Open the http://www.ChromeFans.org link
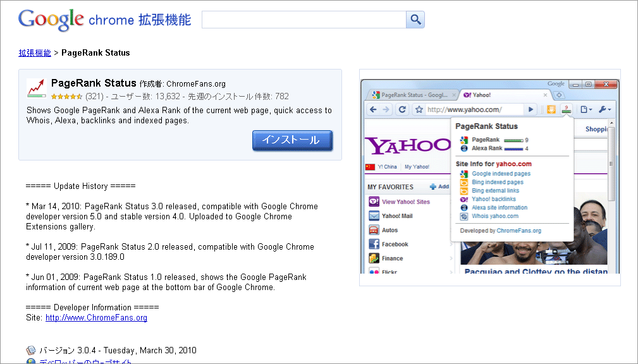This screenshot has height=364, width=638. point(97,318)
